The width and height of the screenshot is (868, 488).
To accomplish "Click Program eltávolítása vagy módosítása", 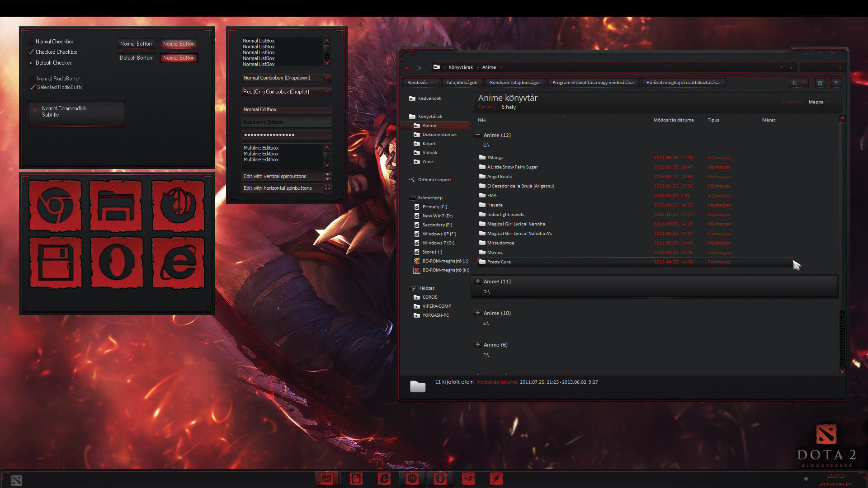I will click(x=593, y=83).
